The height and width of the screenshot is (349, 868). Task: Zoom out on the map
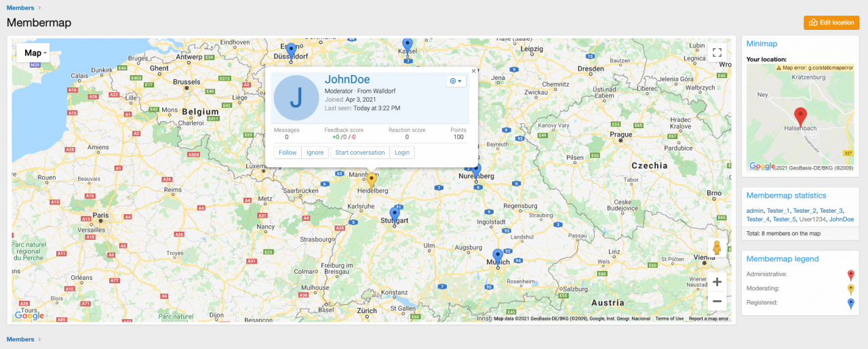tap(717, 301)
